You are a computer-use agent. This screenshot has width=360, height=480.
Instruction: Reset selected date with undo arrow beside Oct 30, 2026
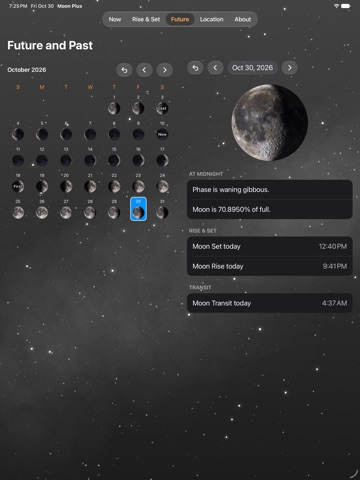(195, 68)
